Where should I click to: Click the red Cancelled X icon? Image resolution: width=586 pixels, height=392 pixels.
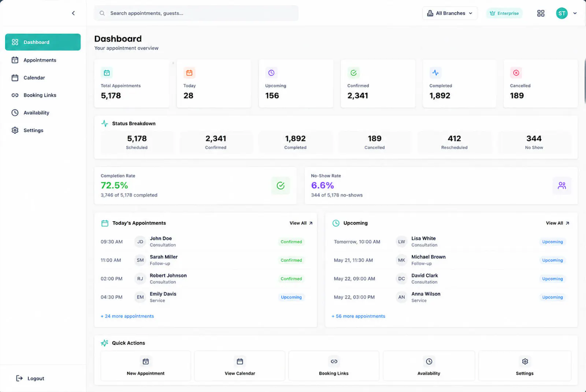(x=516, y=73)
